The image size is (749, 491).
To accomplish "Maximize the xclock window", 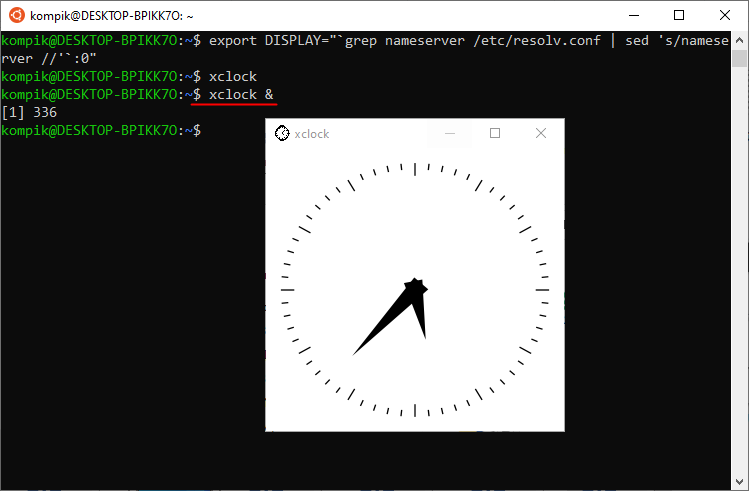I will coord(495,133).
